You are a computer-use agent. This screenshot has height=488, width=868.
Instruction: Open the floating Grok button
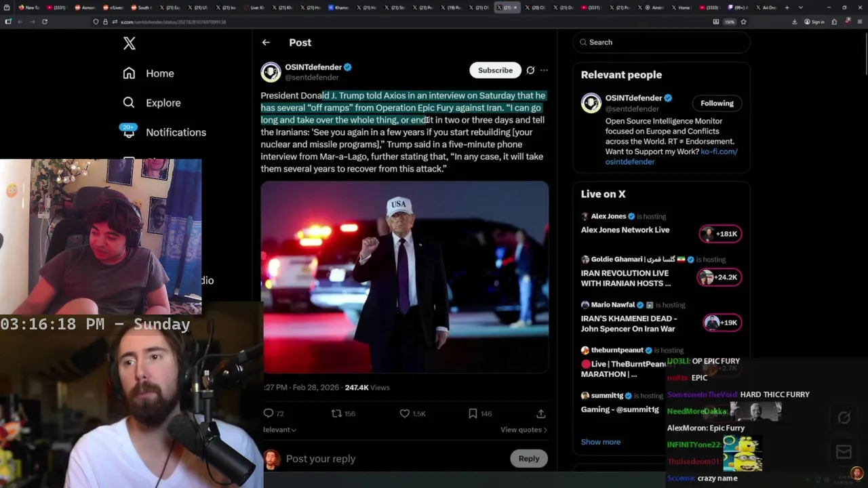(x=844, y=418)
